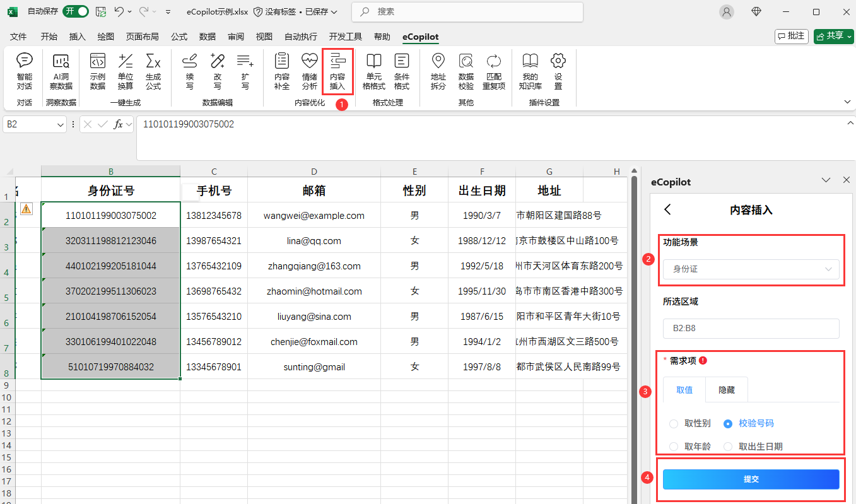Viewport: 856px width, 504px height.
Task: Open the 开发工具 ribbon tab
Action: coord(345,37)
